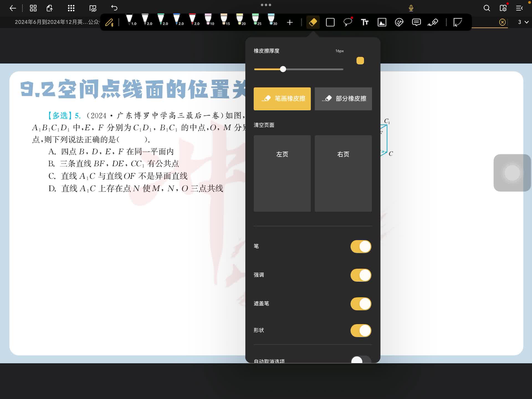The width and height of the screenshot is (532, 399).
Task: Switch to 部分橡皮擦 mode
Action: pyautogui.click(x=343, y=99)
